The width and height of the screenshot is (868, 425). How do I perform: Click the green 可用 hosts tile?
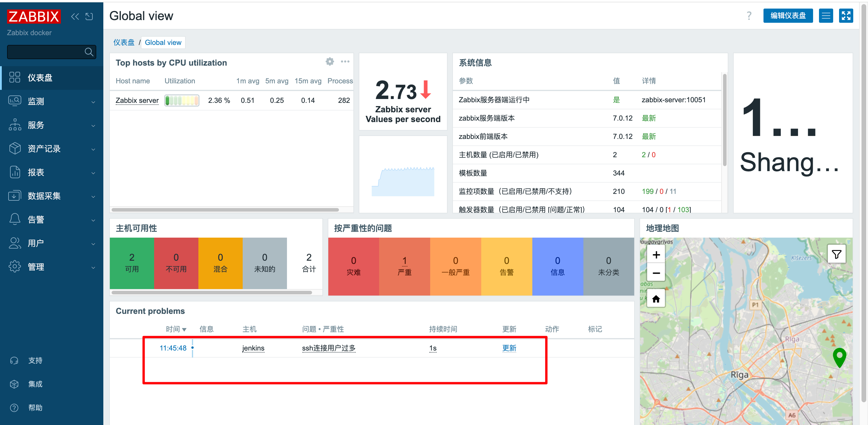pyautogui.click(x=132, y=263)
